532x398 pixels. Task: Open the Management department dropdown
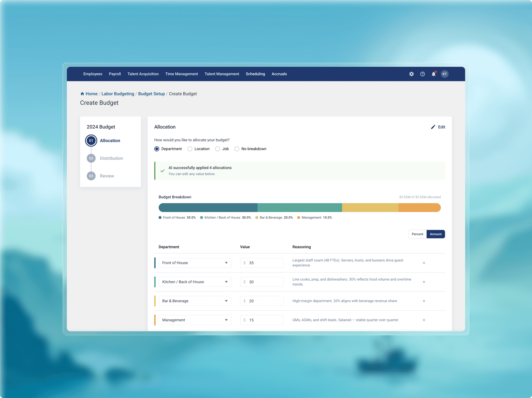point(195,320)
